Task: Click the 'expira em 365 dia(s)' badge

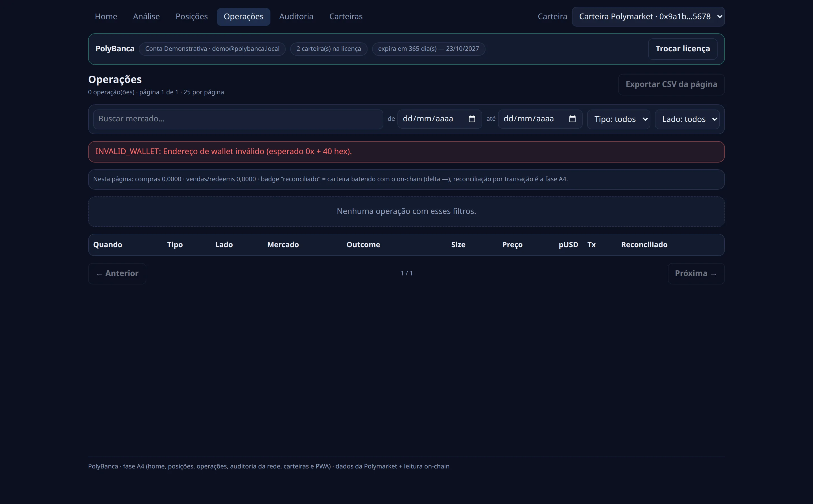Action: point(429,49)
